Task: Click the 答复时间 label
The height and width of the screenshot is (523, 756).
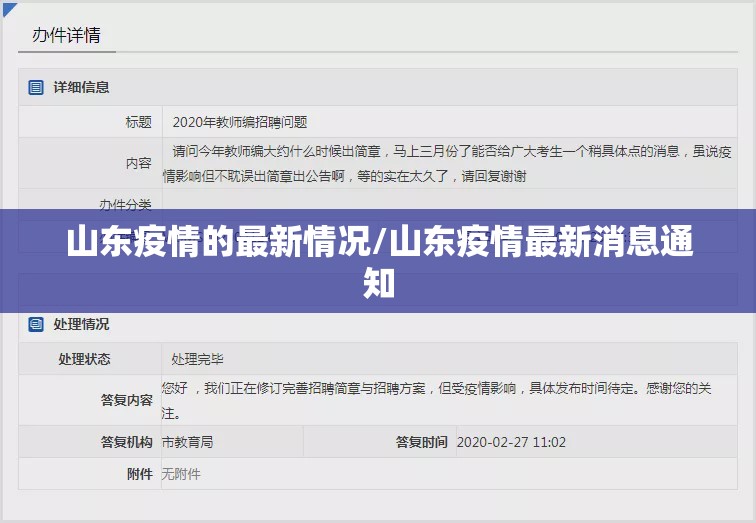Action: (421, 442)
